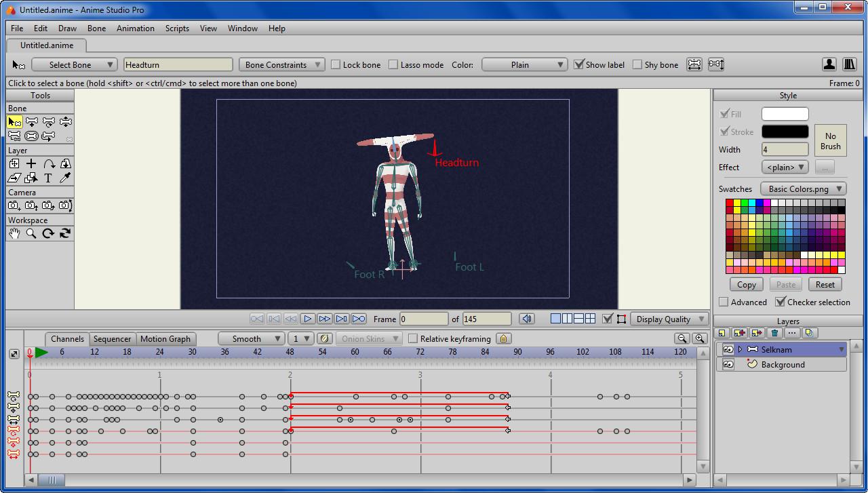Open the Animation menu

click(136, 28)
